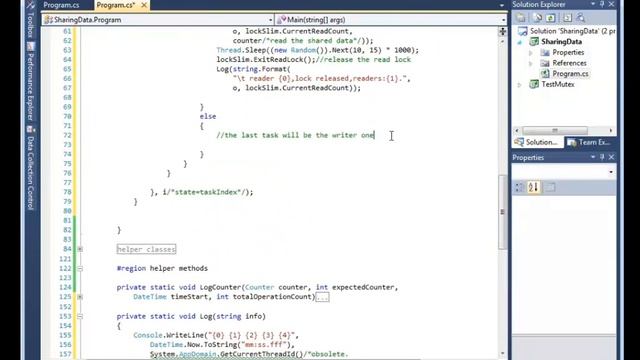Viewport: 640px width, 360px height.
Task: Close the Properties panel
Action: pos(611,157)
